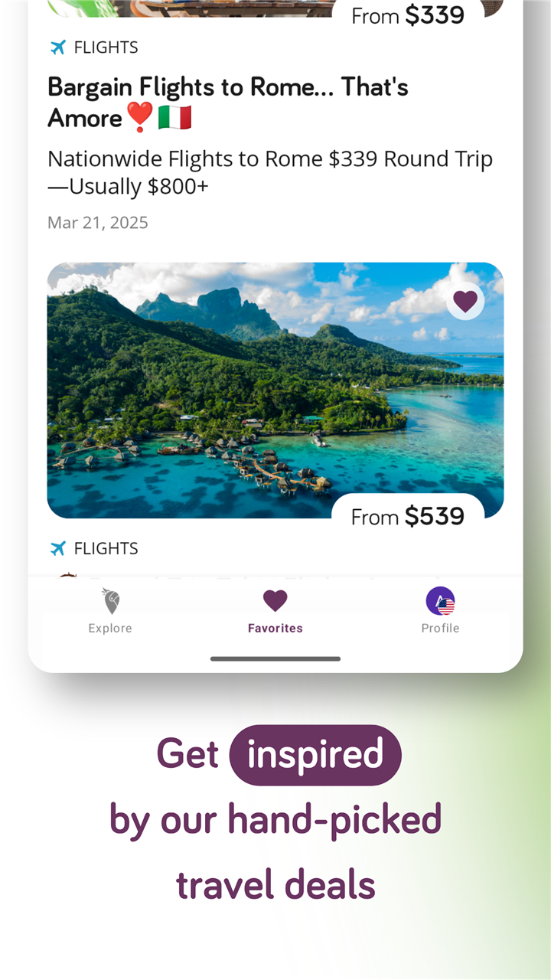Tap the Explore carrot pin icon
Screen dimensions: 551x980
tap(110, 601)
